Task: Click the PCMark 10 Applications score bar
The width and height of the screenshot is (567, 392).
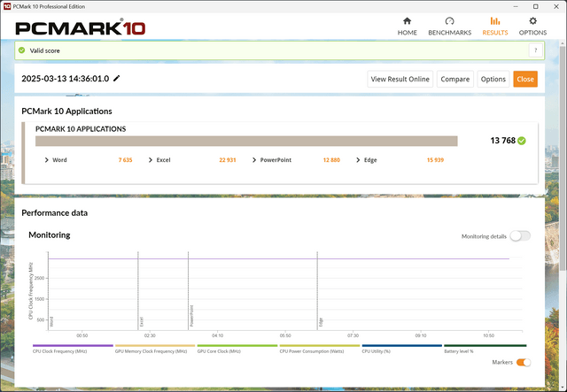Action: (246, 141)
